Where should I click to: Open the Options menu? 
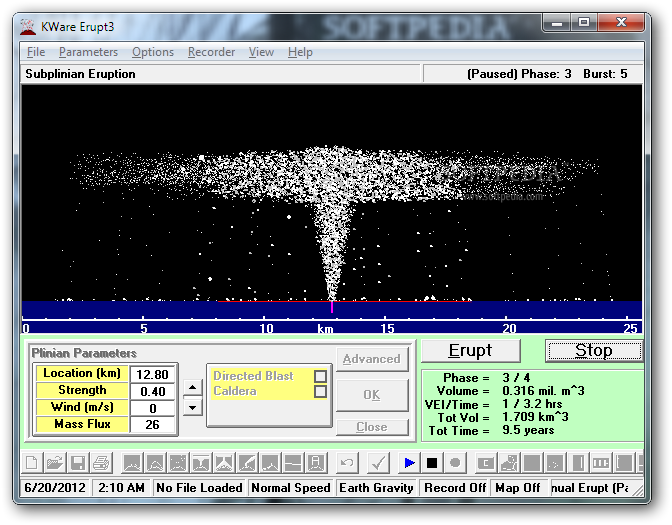tap(153, 52)
